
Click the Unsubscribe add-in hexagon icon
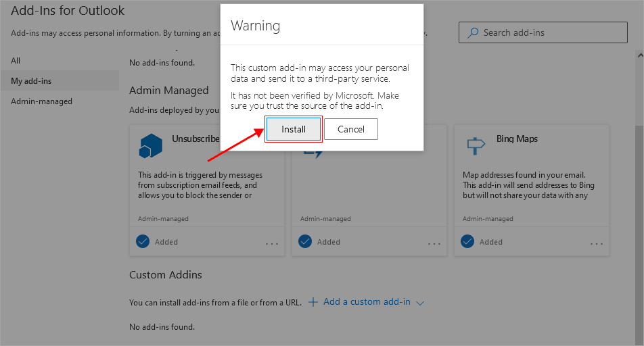click(x=150, y=145)
